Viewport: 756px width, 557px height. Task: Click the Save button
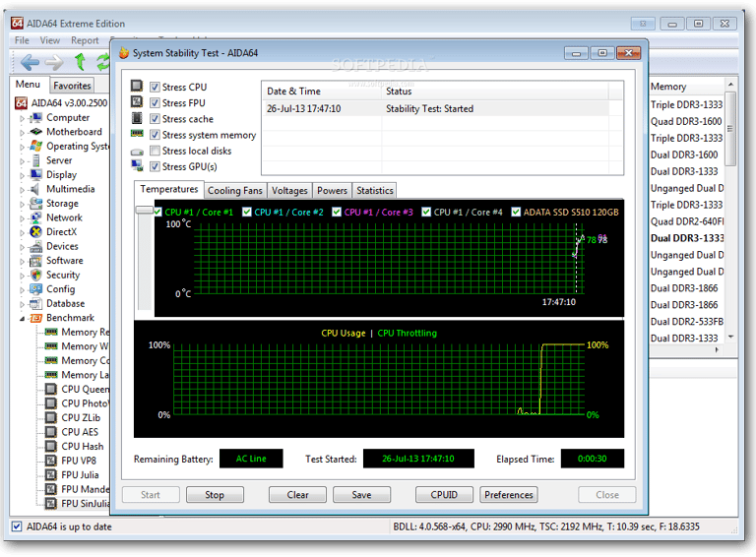[361, 495]
